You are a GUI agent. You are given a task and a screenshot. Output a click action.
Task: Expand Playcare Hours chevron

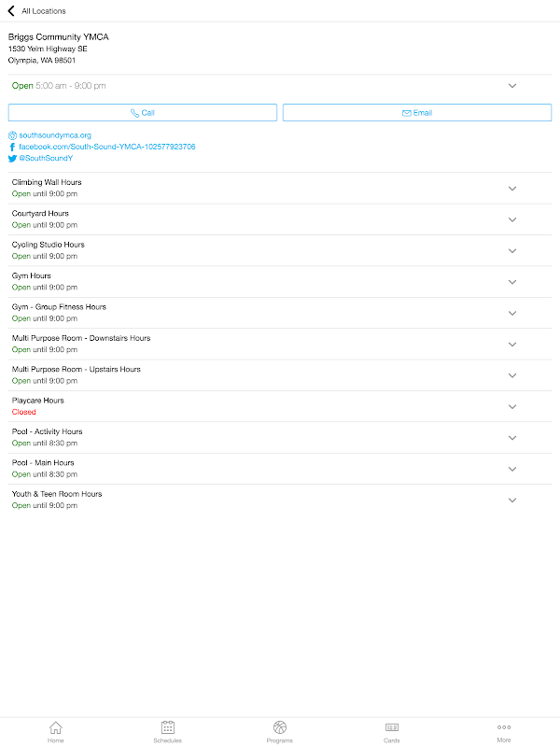tap(512, 407)
